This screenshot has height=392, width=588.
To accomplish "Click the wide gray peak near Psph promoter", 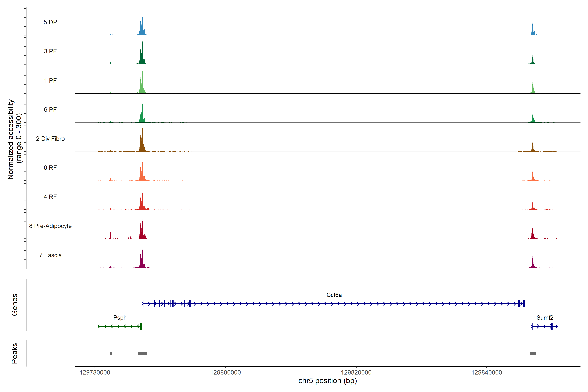I will 142,353.
